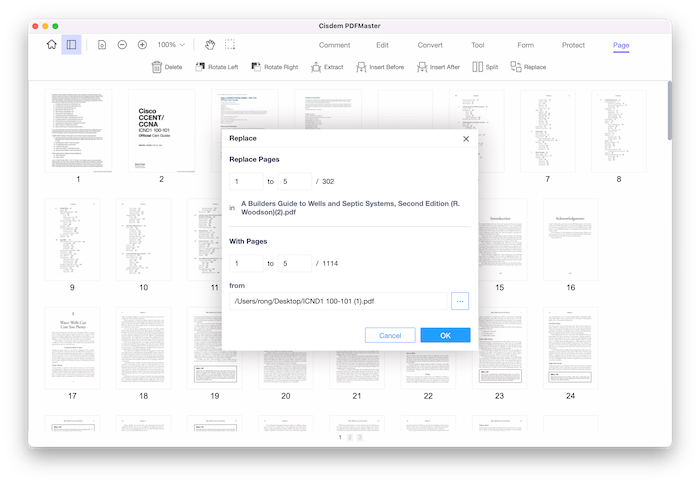Select page 17 thumbnail
Viewport: 700px width, 484px height.
tap(72, 348)
